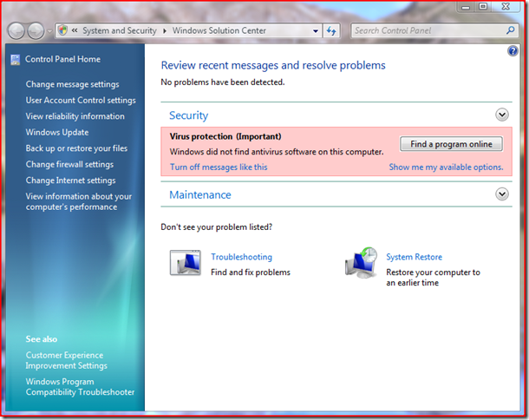529x420 pixels.
Task: Click the breadcrumb double-chevron overflow
Action: 75,30
